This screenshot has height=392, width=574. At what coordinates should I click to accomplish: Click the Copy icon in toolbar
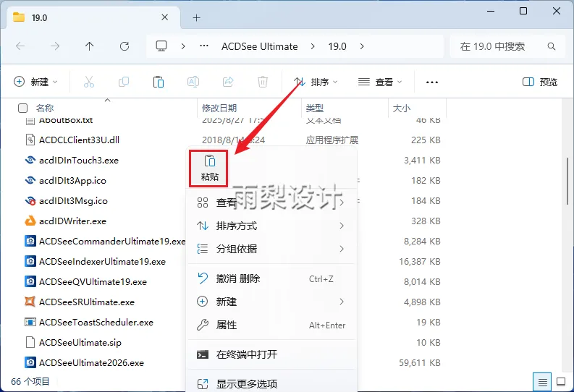tap(124, 82)
